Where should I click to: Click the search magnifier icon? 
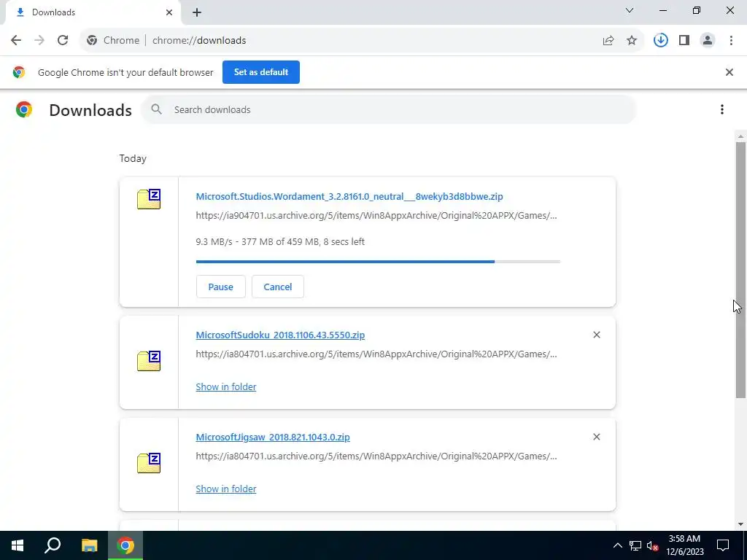tap(156, 109)
